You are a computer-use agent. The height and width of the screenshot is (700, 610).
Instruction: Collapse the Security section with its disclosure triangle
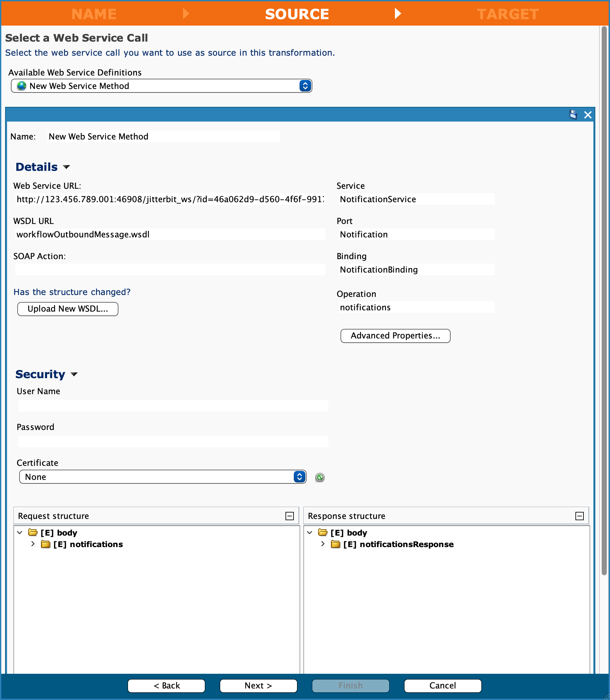(74, 374)
